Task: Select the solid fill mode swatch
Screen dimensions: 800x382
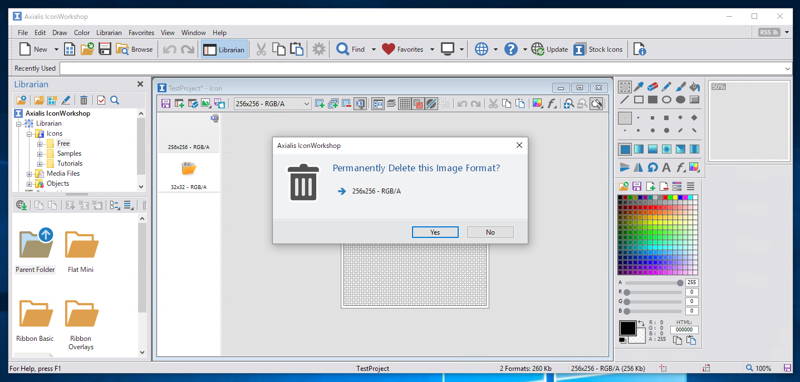Action: coord(624,149)
